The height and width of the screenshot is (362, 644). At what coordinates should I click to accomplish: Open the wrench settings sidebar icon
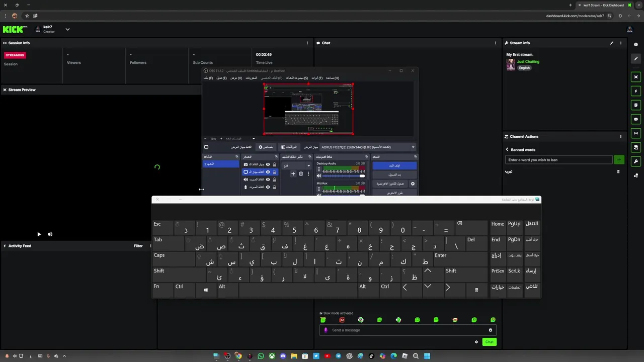click(636, 161)
